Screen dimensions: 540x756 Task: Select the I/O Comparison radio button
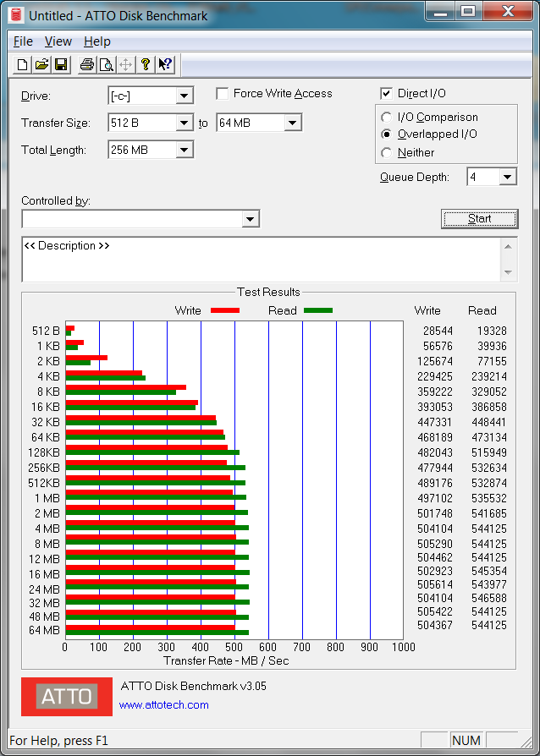[387, 118]
